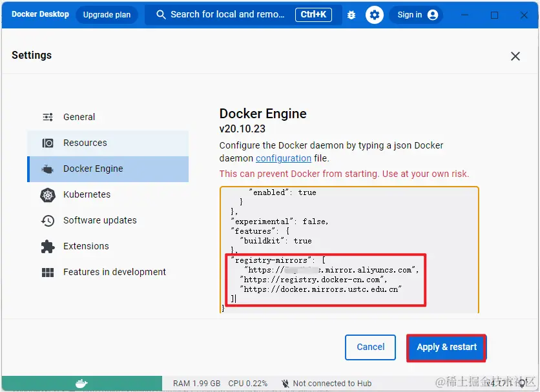This screenshot has height=392, width=540.
Task: Click the RAM 1.99 GB status text
Action: click(196, 384)
